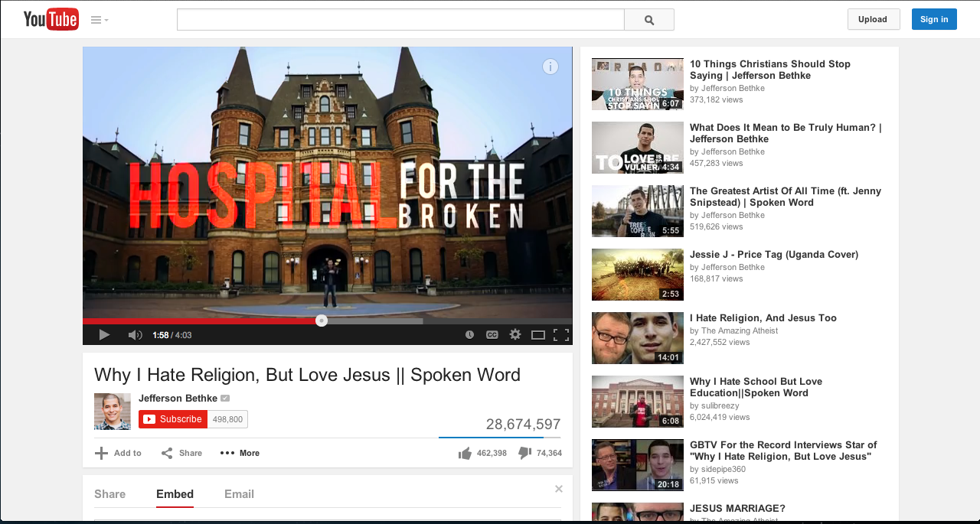Viewport: 980px width, 524px height.
Task: Click the Jefferson Bethke channel avatar
Action: click(113, 412)
